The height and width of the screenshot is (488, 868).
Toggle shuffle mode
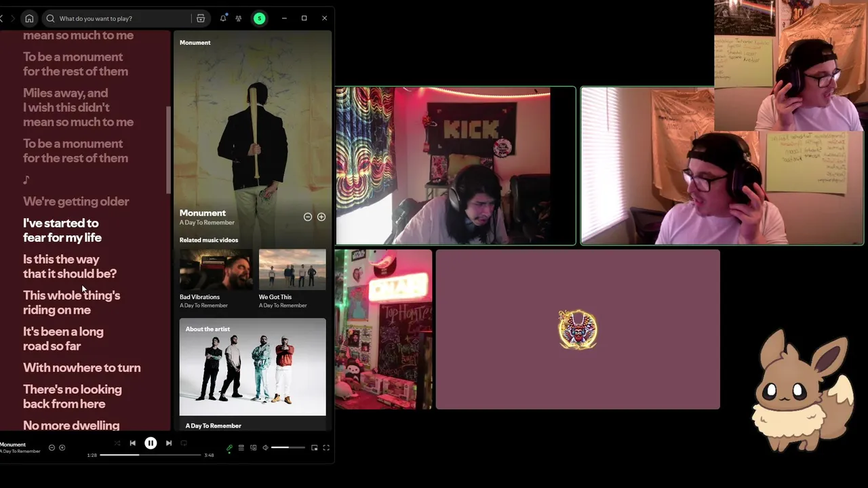pyautogui.click(x=117, y=443)
